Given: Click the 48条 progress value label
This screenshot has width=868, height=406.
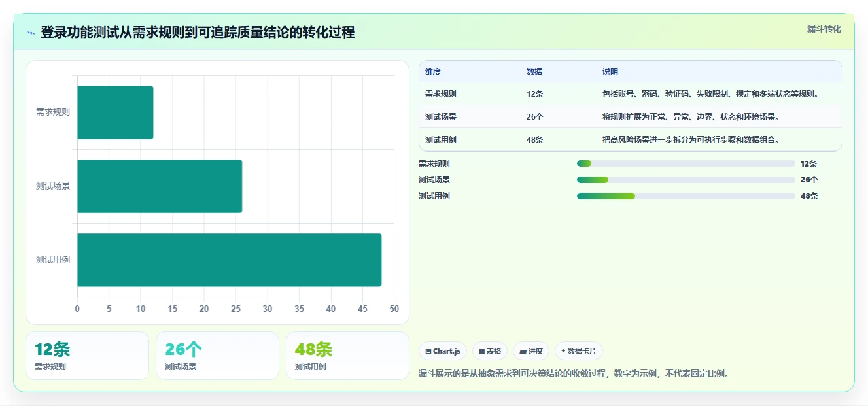Looking at the screenshot, I should coord(809,196).
